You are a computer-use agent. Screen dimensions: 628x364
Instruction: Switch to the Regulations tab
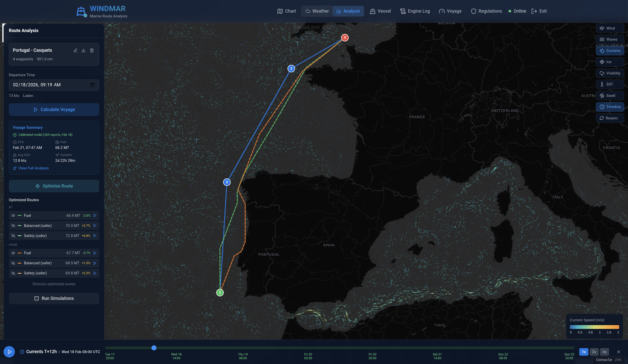[x=486, y=11]
